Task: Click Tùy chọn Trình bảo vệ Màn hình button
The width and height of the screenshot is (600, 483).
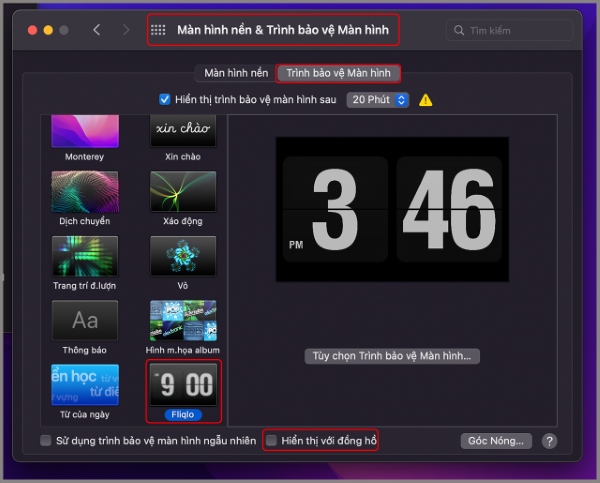Action: pyautogui.click(x=393, y=356)
